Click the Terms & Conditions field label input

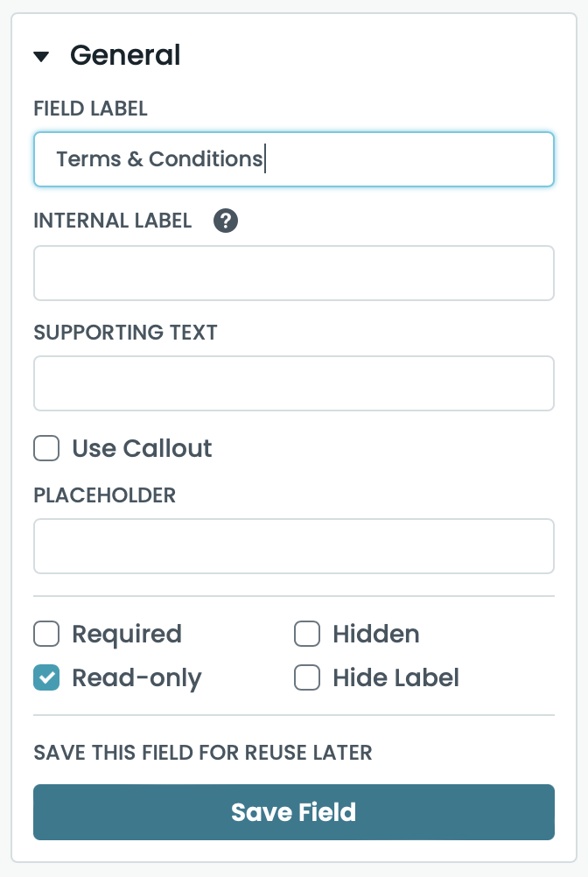293,159
